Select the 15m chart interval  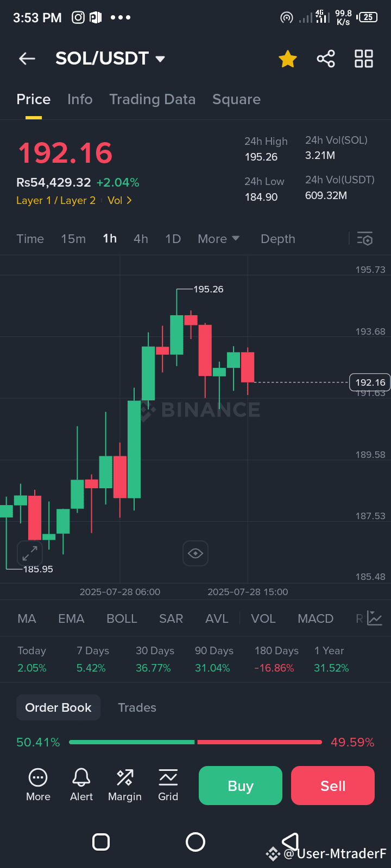(x=73, y=239)
